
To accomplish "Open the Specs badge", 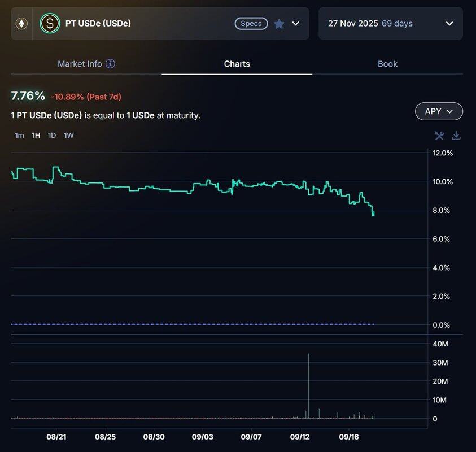I will click(251, 24).
